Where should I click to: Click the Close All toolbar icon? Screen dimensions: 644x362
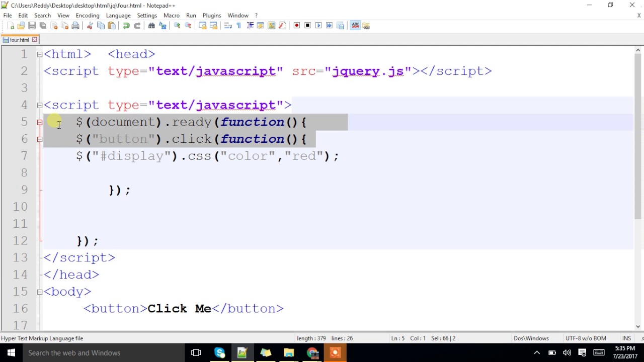64,26
